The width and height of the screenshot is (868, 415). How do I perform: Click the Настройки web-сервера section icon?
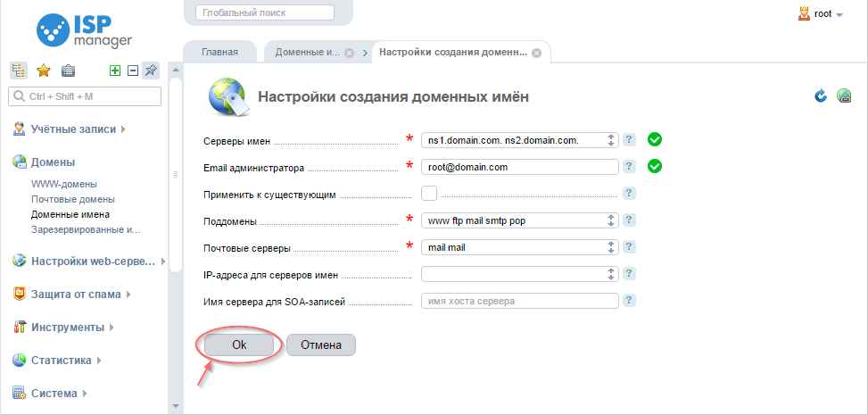pyautogui.click(x=20, y=261)
